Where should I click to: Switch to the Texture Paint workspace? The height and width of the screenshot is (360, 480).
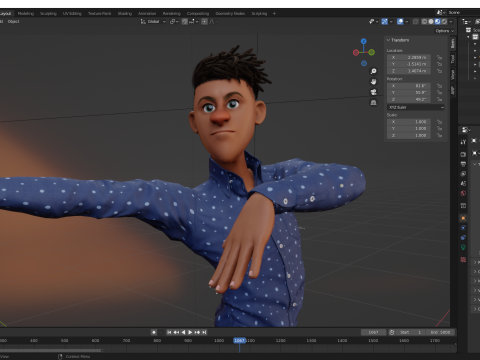point(99,13)
